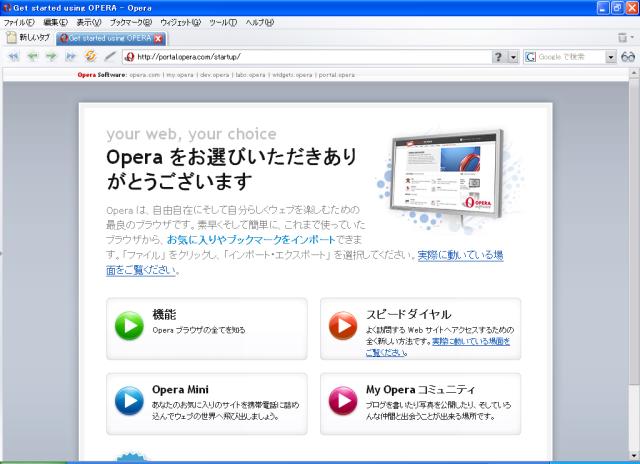This screenshot has width=640, height=464.
Task: Click the rewind navigation icon
Action: (x=13, y=56)
